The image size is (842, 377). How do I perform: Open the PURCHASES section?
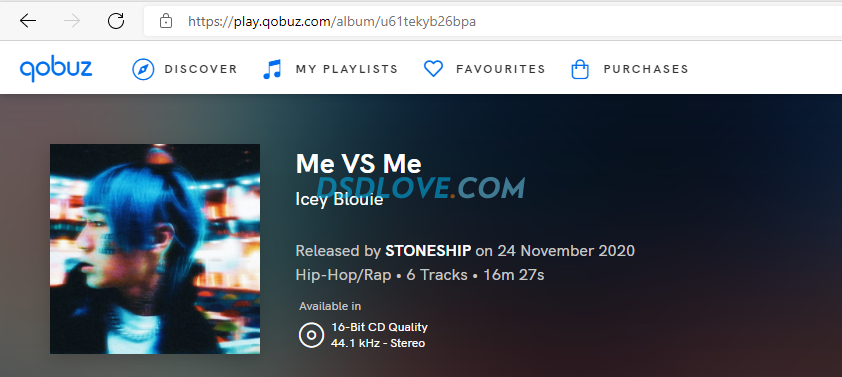pos(646,69)
